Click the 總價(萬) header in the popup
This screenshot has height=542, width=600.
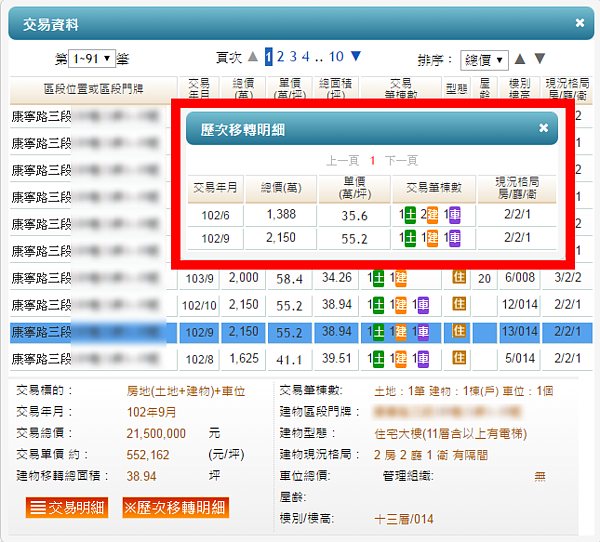(x=281, y=188)
